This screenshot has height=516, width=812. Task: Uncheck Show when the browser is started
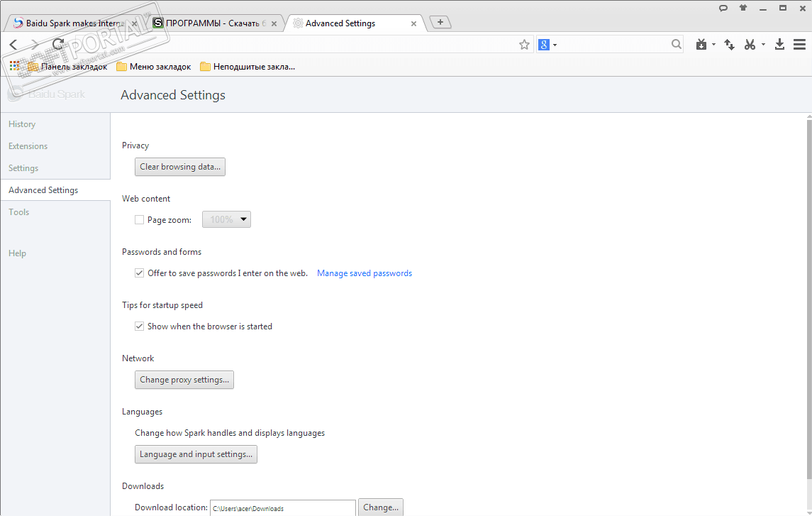(139, 326)
